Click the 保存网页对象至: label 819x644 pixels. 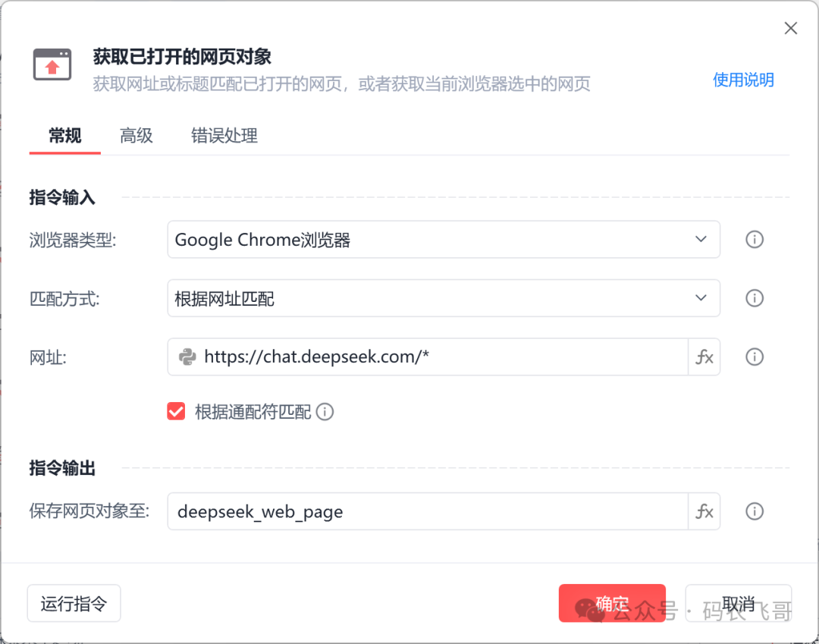pos(89,510)
